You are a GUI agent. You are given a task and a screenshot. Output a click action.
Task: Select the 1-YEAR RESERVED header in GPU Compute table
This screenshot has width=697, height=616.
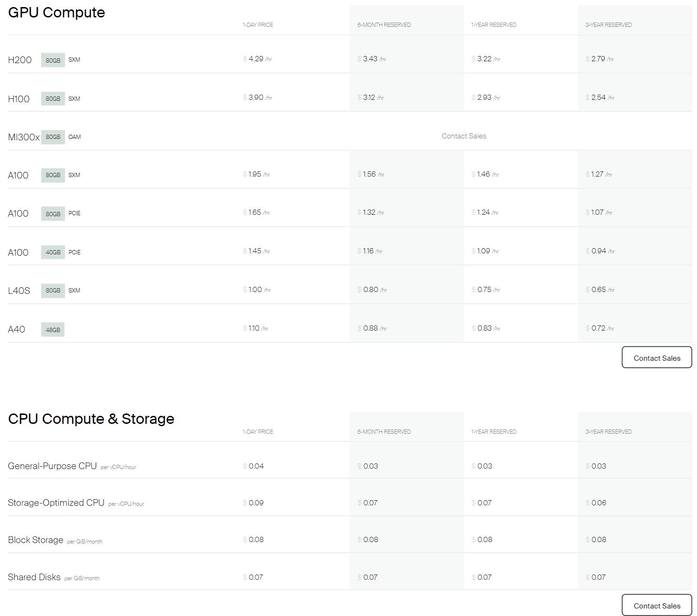pyautogui.click(x=494, y=25)
